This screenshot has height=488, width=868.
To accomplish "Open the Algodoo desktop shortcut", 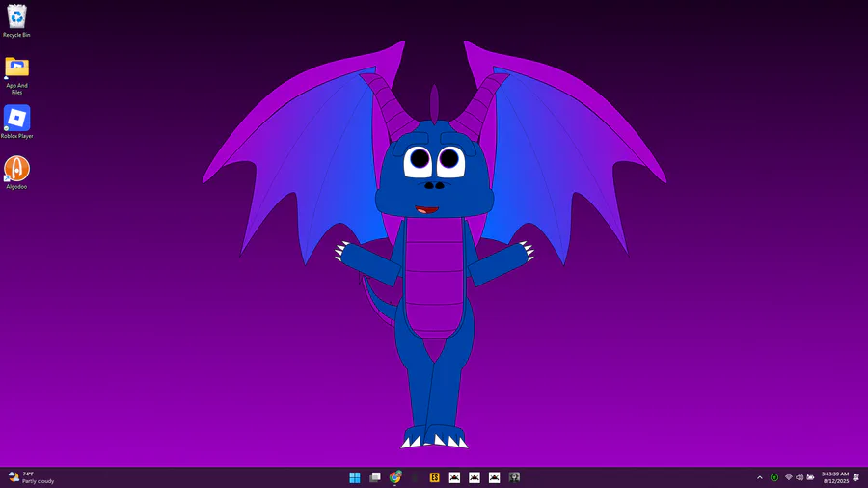I will 16,173.
